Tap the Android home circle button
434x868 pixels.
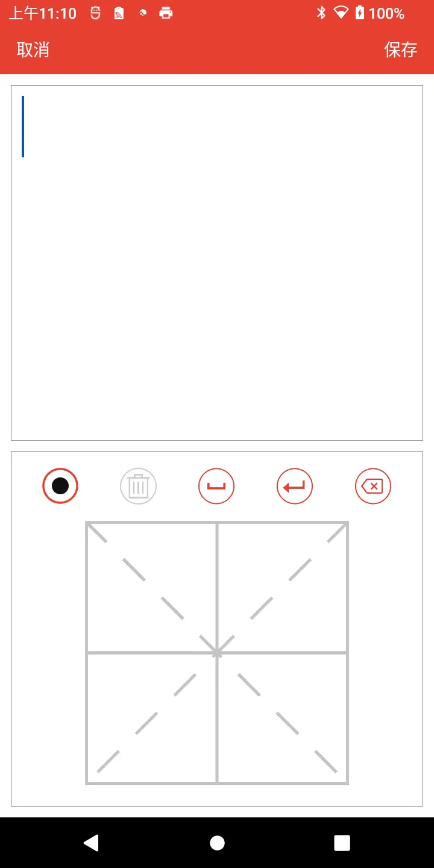tap(217, 843)
